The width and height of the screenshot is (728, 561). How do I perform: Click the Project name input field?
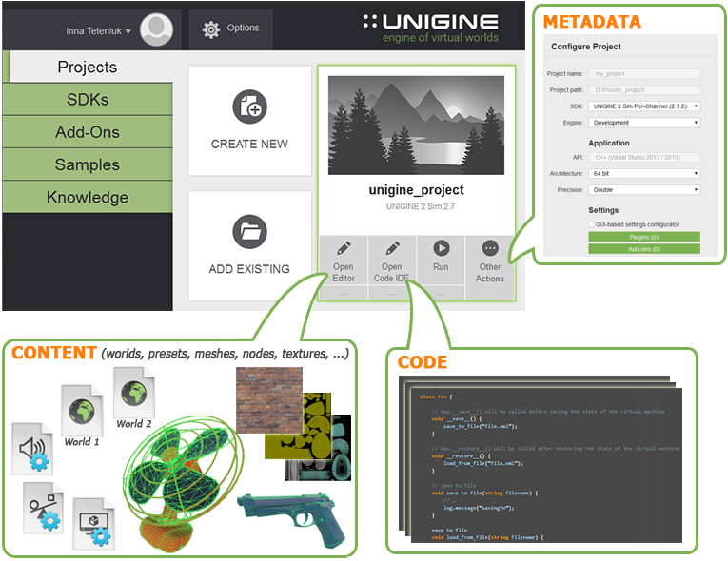(x=644, y=74)
